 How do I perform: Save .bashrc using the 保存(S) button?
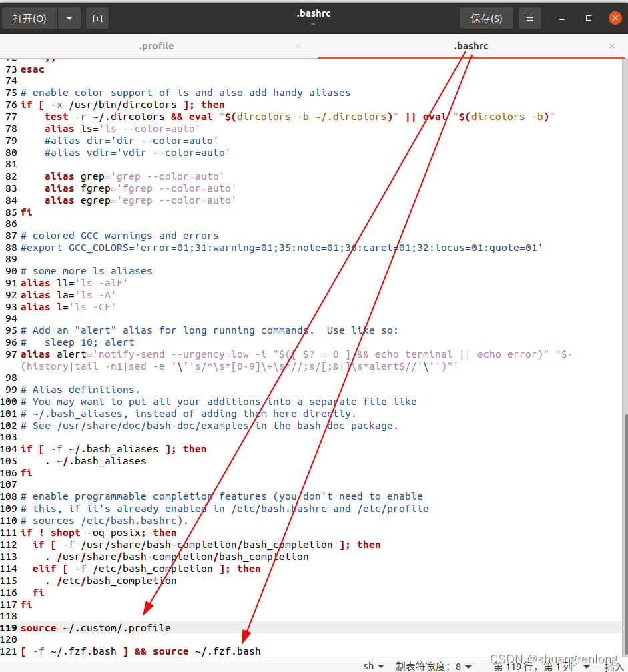click(486, 18)
